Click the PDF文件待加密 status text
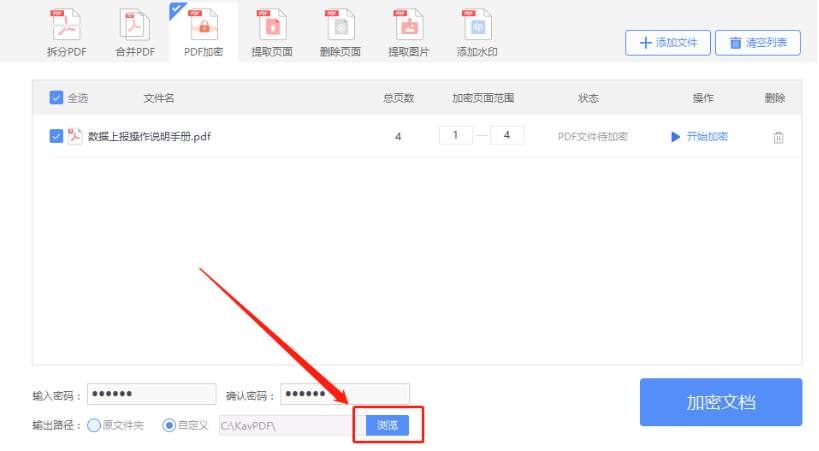The height and width of the screenshot is (451, 819). click(592, 137)
